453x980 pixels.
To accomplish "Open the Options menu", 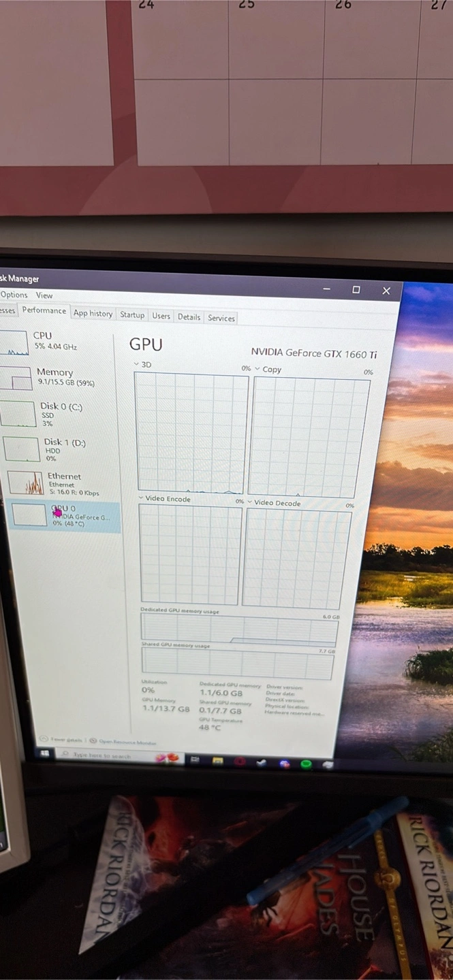I will coord(14,295).
